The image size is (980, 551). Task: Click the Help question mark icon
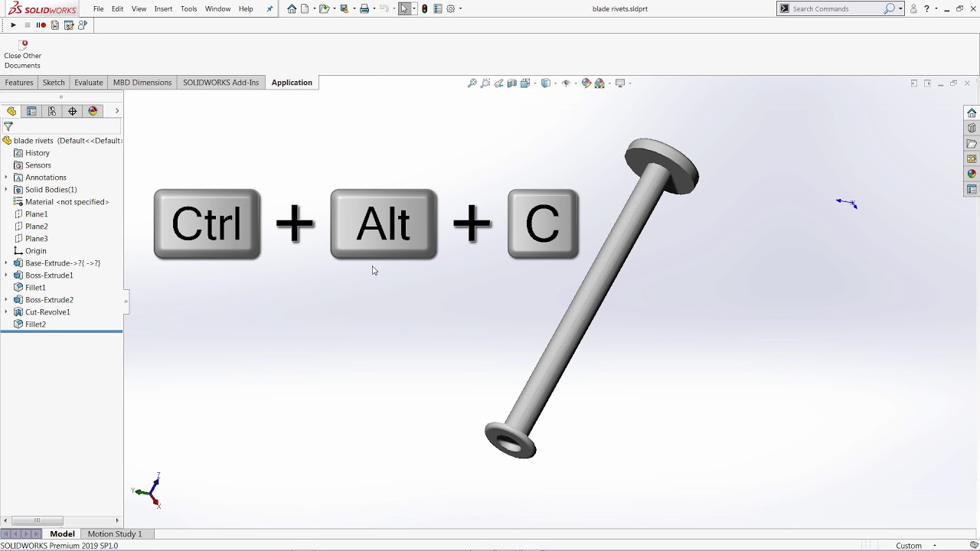[x=926, y=8]
